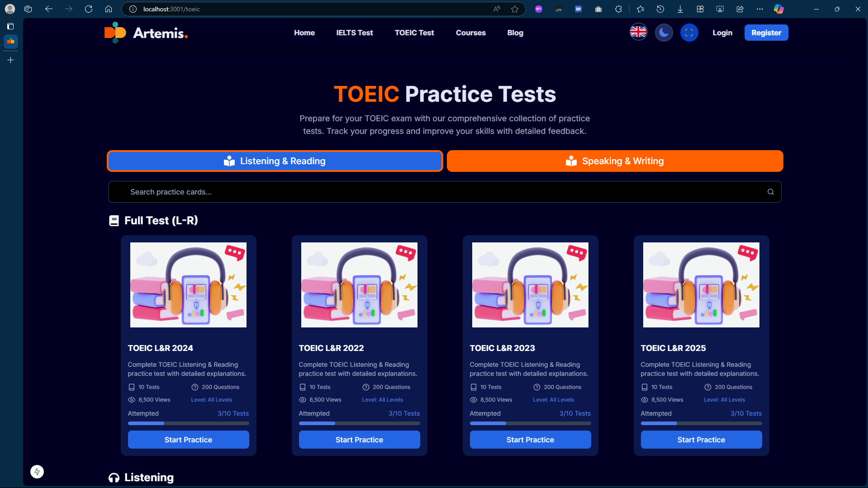View site information icon
This screenshot has width=868, height=488.
133,9
